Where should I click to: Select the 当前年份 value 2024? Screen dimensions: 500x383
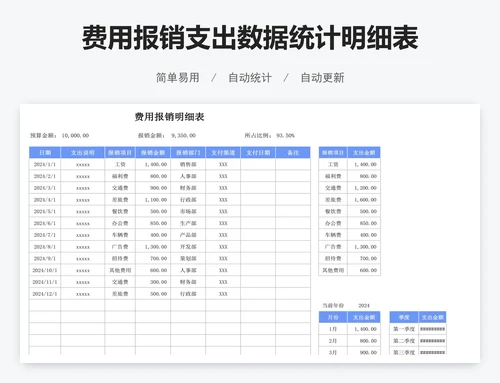[364, 306]
